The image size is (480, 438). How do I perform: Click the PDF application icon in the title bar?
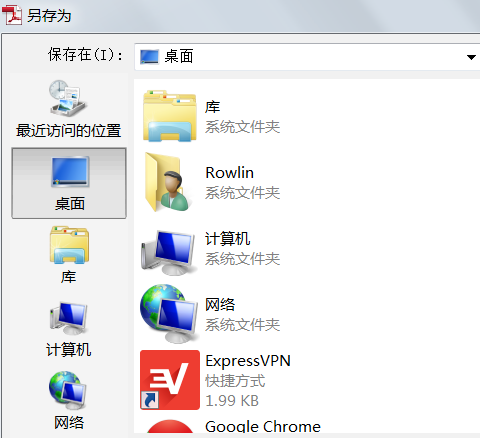pyautogui.click(x=12, y=15)
